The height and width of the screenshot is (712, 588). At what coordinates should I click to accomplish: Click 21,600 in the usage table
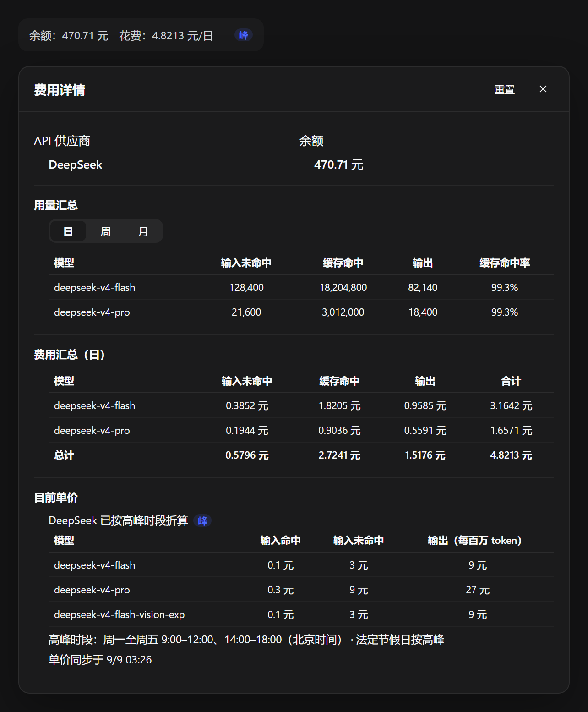point(246,312)
